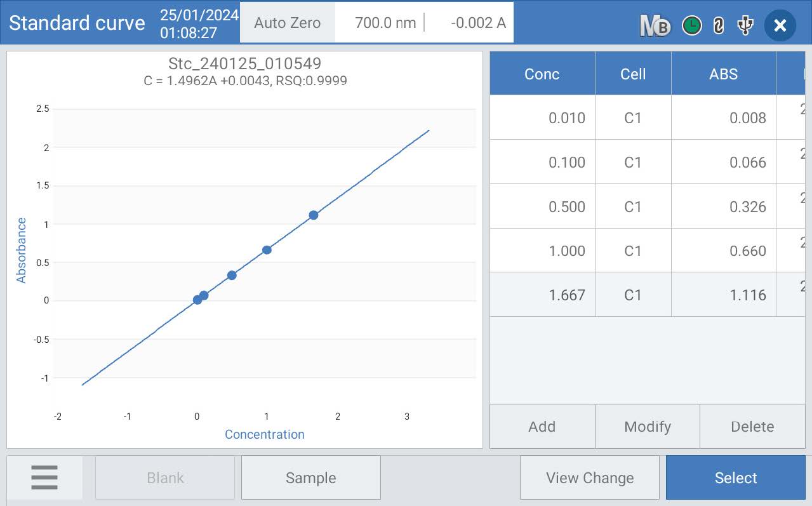Image resolution: width=812 pixels, height=506 pixels.
Task: Run Auto Zero
Action: (x=288, y=23)
